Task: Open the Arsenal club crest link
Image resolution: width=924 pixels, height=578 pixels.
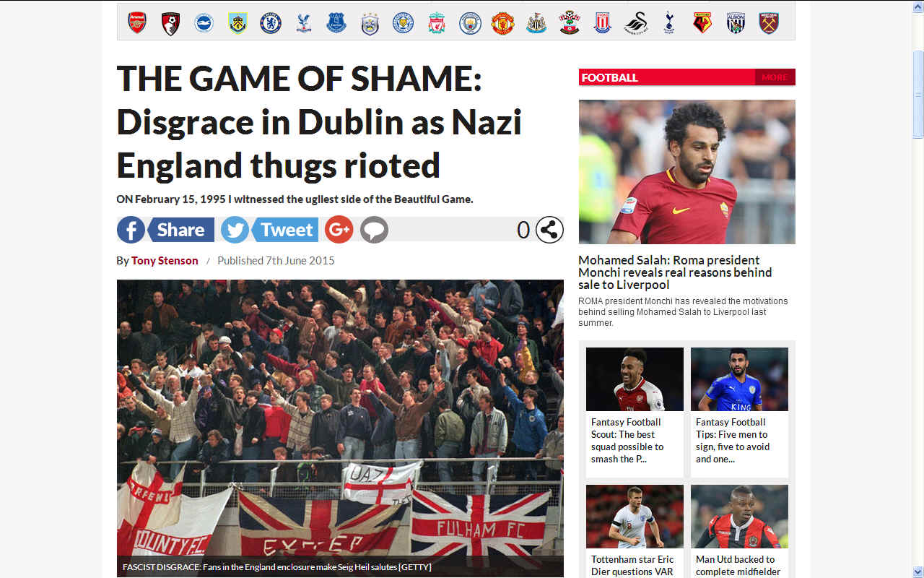Action: tap(137, 23)
